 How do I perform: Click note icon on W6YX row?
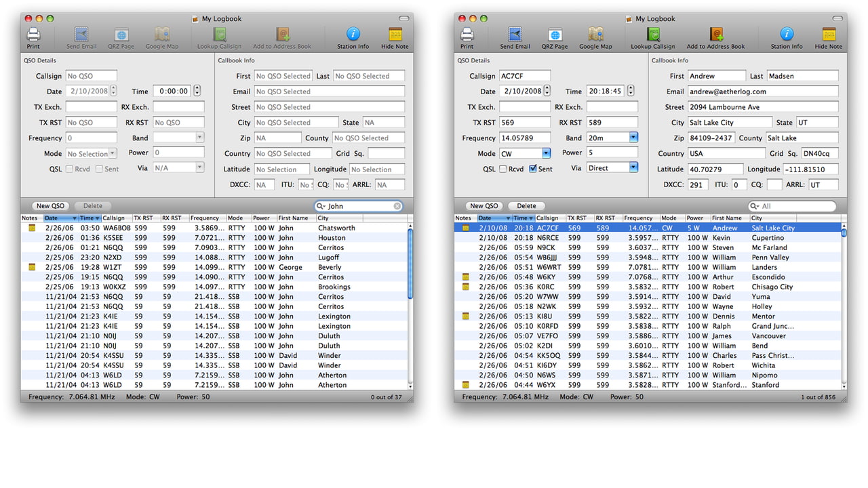[x=465, y=385]
